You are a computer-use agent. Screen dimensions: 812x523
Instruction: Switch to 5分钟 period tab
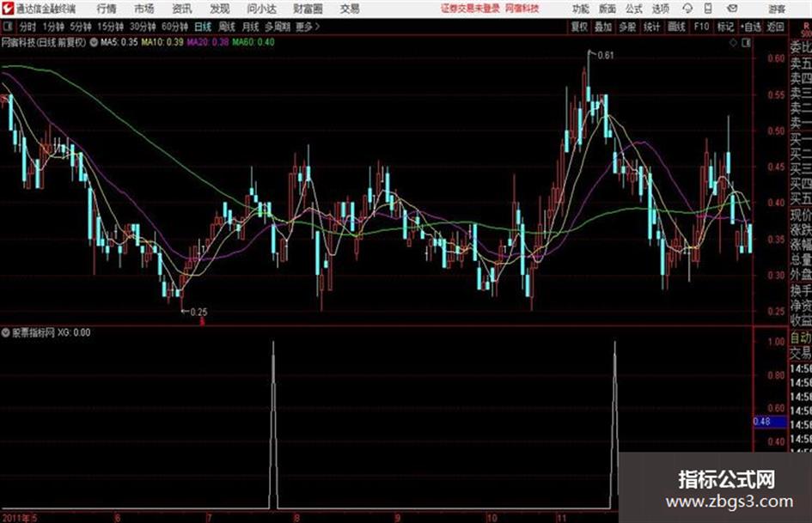80,27
